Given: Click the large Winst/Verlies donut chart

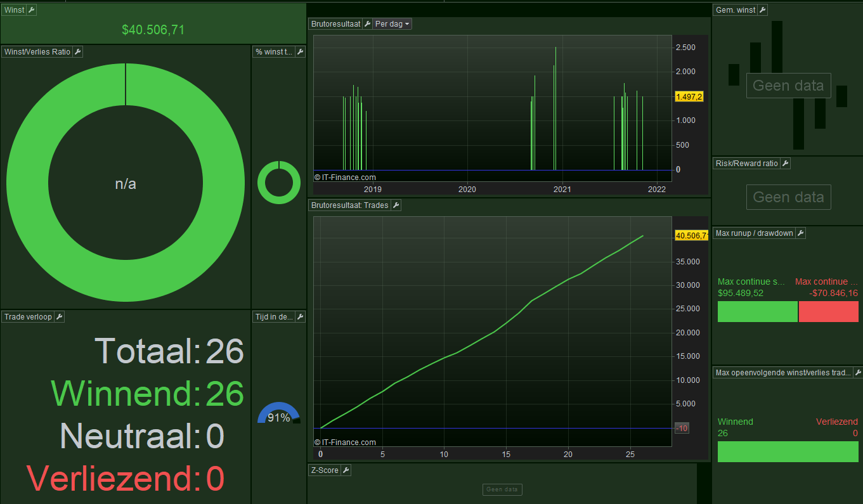Looking at the screenshot, I should click(x=126, y=183).
